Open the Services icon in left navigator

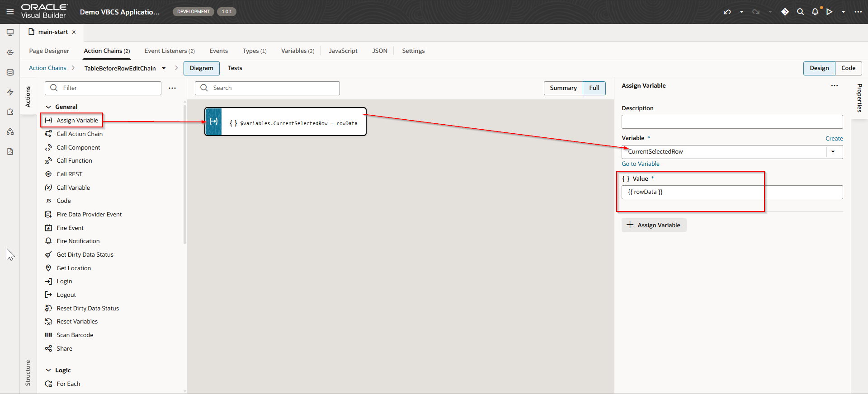click(x=10, y=52)
